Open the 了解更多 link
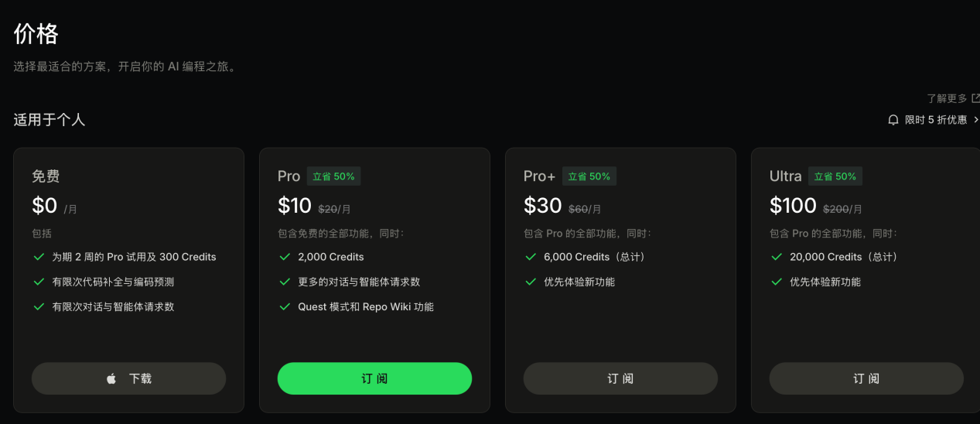Image resolution: width=980 pixels, height=424 pixels. (947, 98)
